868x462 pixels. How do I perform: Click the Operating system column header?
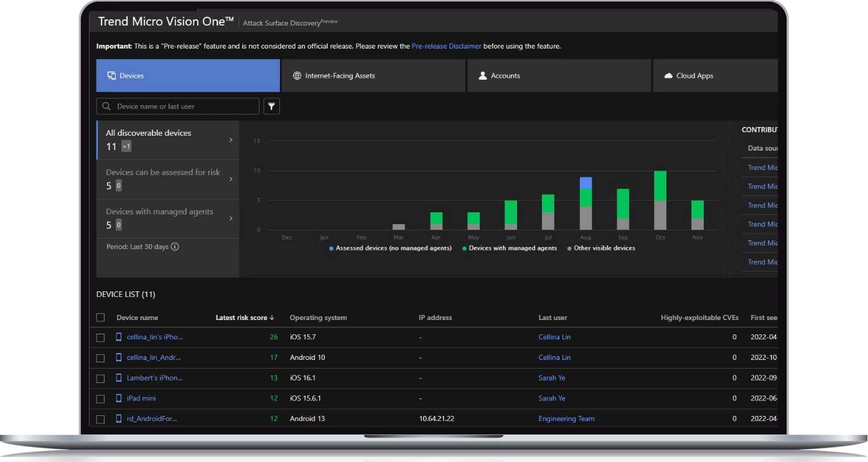[x=319, y=318]
